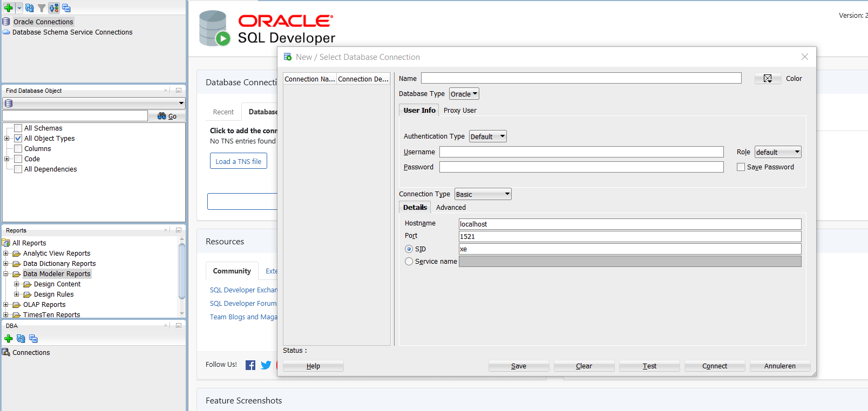Click the Load a TNS file button
This screenshot has width=868, height=411.
(x=239, y=161)
